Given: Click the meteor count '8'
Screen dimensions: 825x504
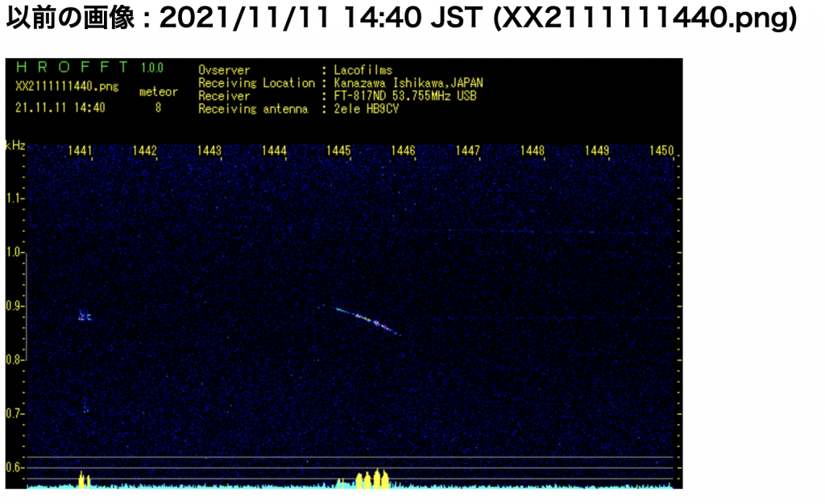Looking at the screenshot, I should 158,108.
